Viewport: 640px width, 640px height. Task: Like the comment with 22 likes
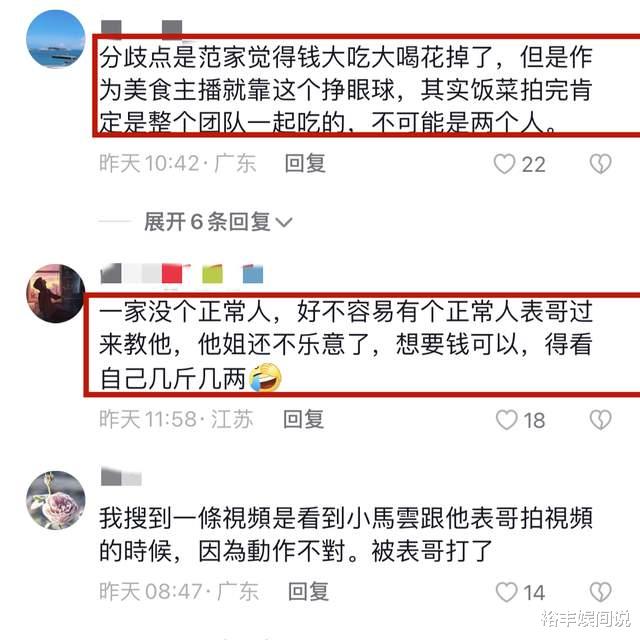pos(504,164)
